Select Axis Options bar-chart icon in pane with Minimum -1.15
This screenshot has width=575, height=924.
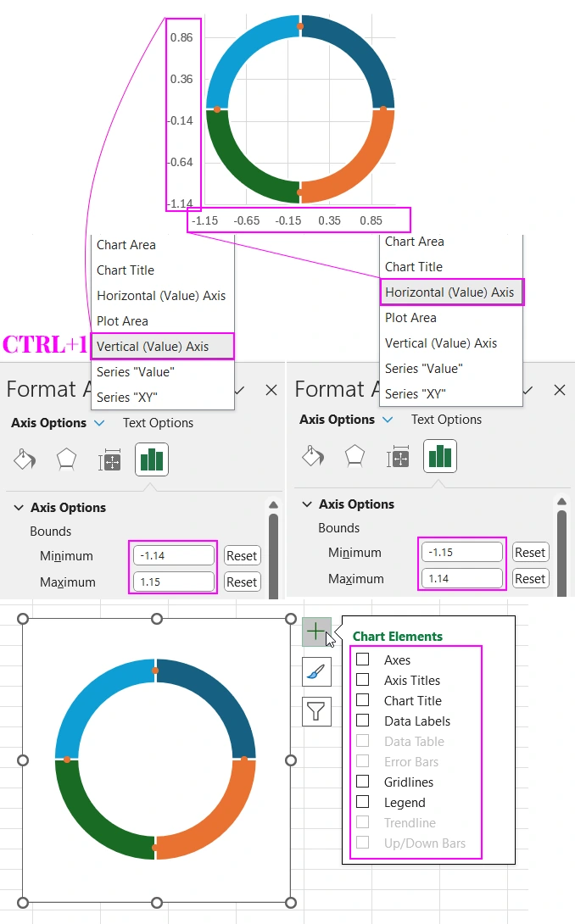(440, 457)
